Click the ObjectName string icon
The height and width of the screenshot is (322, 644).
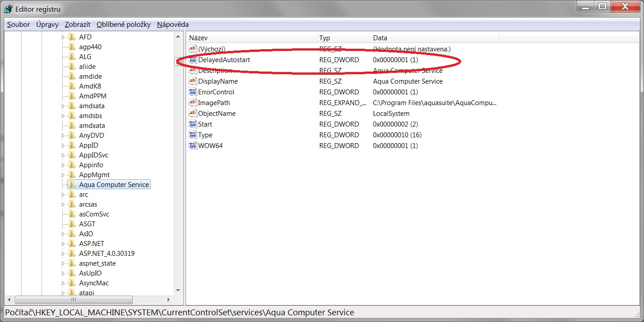tap(193, 114)
